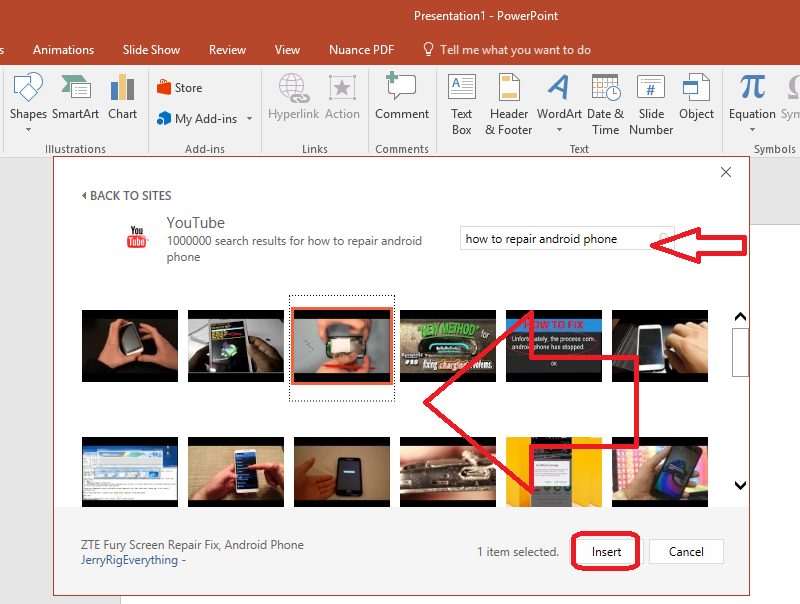The image size is (800, 604).
Task: Insert Date & Time
Action: coord(606,104)
